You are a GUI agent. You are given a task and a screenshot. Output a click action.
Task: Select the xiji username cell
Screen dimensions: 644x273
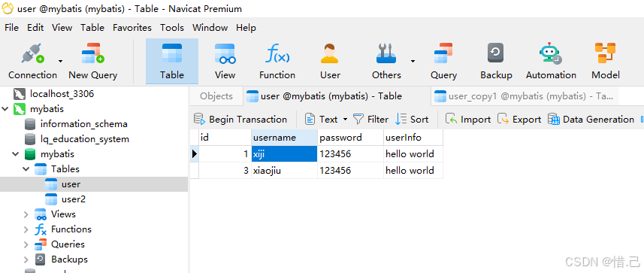pyautogui.click(x=284, y=154)
